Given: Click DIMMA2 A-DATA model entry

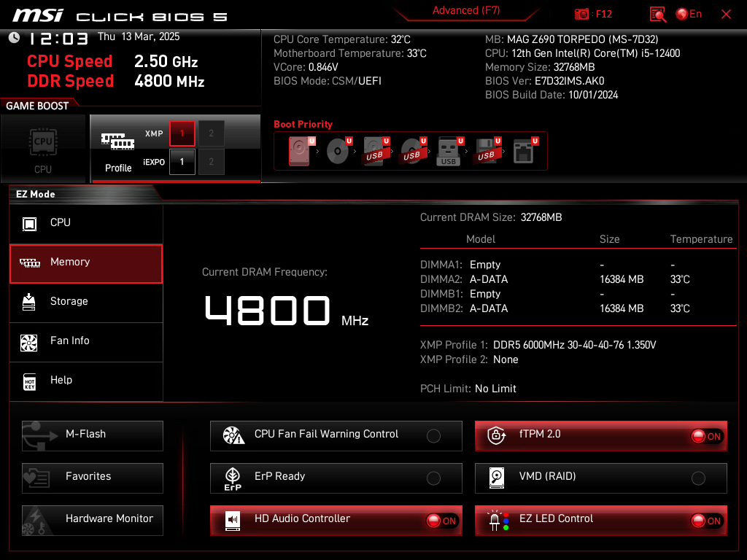Looking at the screenshot, I should [x=488, y=279].
